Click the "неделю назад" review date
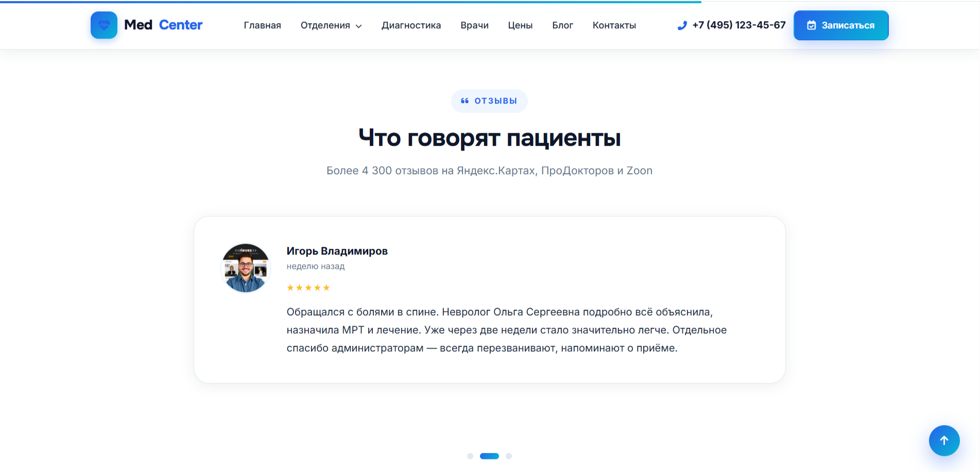 [x=315, y=266]
